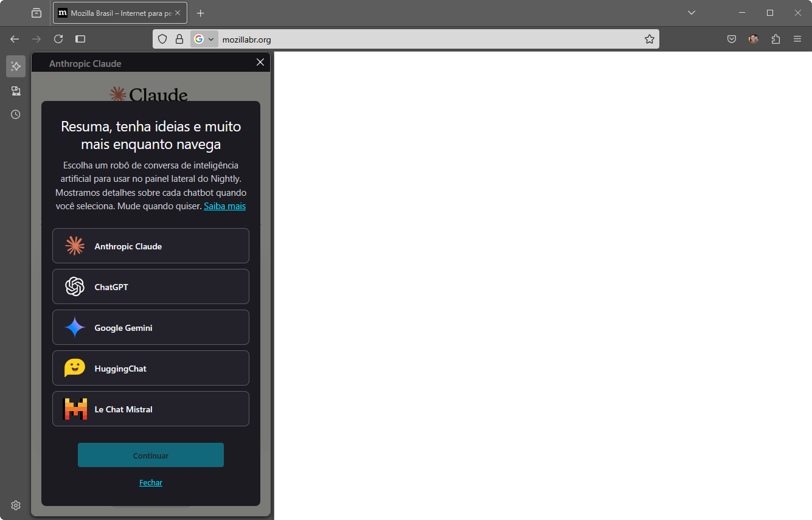
Task: Choose Anthropic Claude chatbot option
Action: (151, 246)
